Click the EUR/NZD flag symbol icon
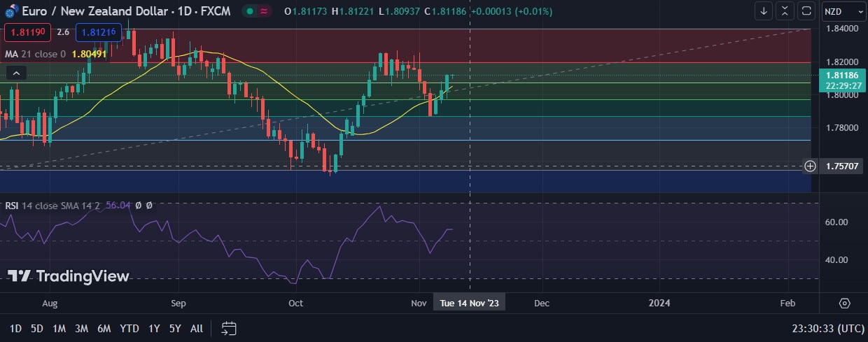The image size is (868, 342). 10,12
